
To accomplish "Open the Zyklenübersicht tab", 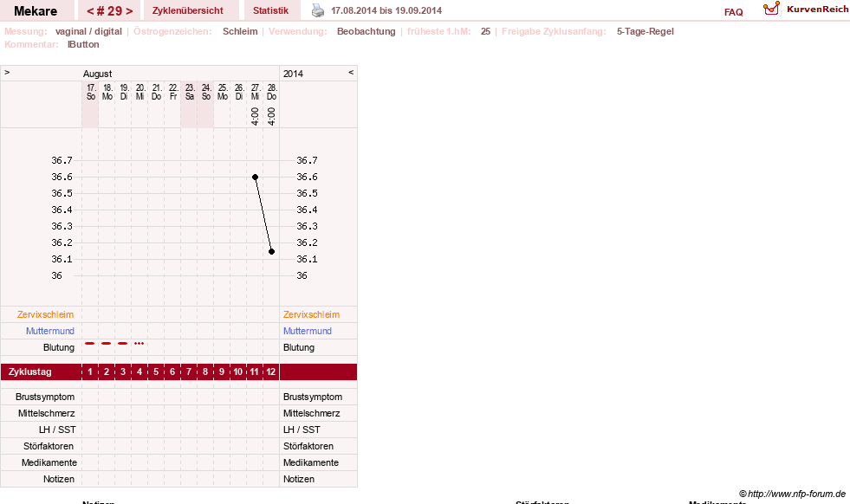I will pos(187,10).
